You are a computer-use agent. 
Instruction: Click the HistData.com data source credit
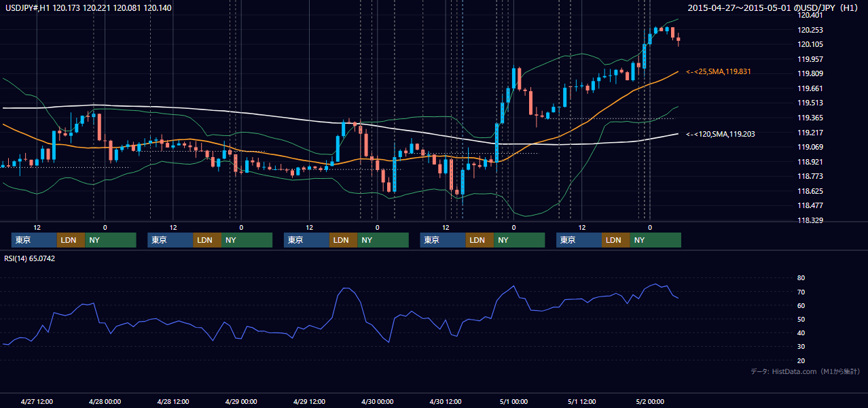(806, 371)
